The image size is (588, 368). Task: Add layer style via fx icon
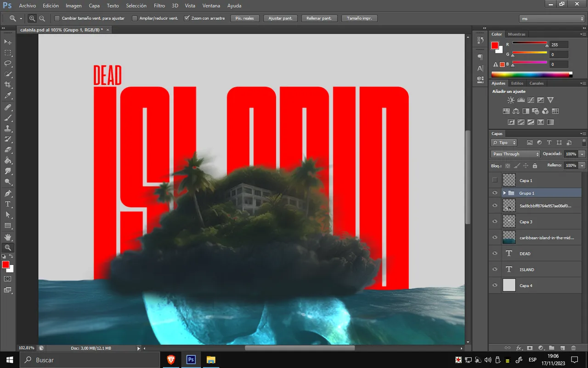[x=519, y=348]
